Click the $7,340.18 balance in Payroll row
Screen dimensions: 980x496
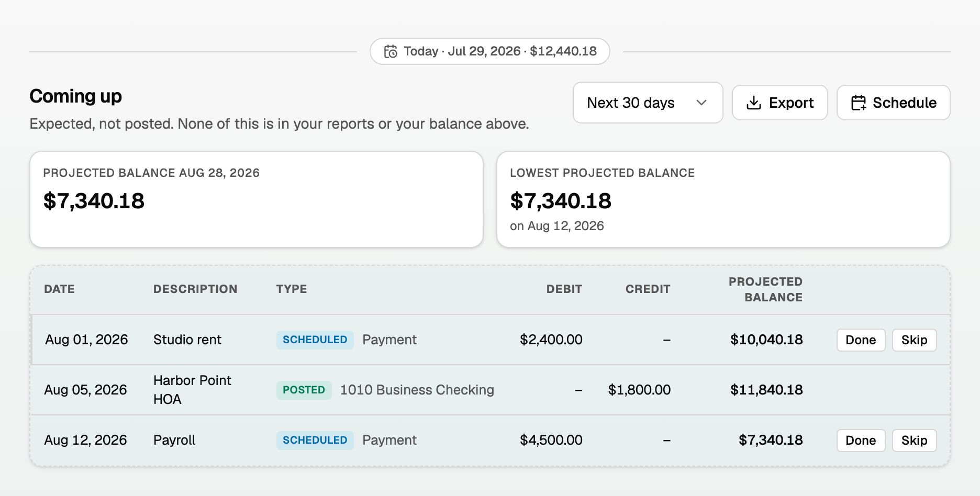click(x=771, y=440)
